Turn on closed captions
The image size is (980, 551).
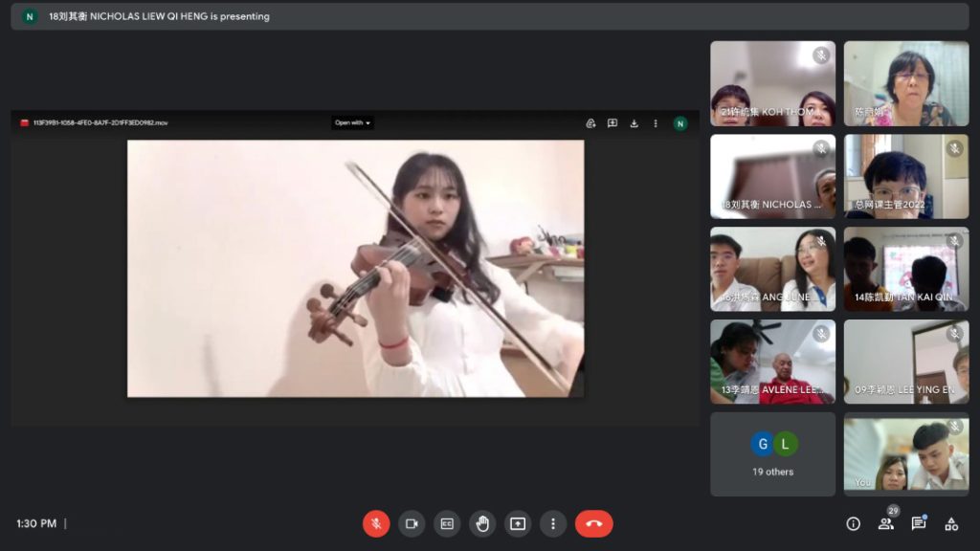pos(447,523)
